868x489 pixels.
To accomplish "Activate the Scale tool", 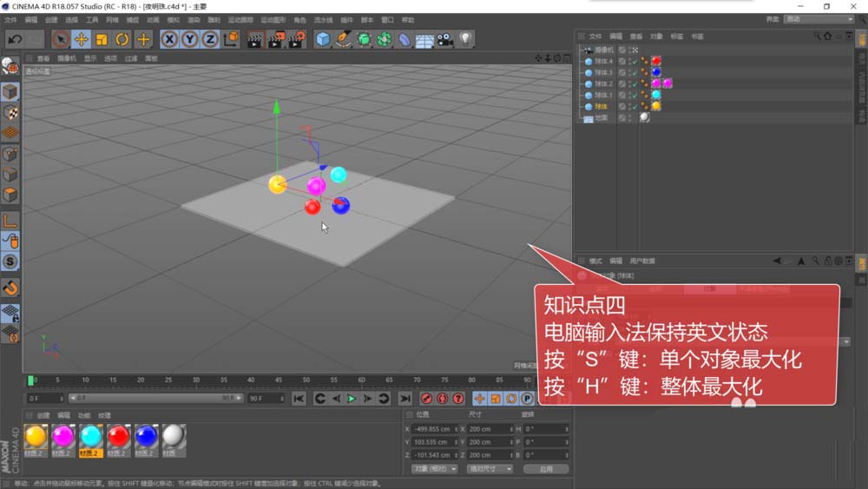I will (x=102, y=39).
